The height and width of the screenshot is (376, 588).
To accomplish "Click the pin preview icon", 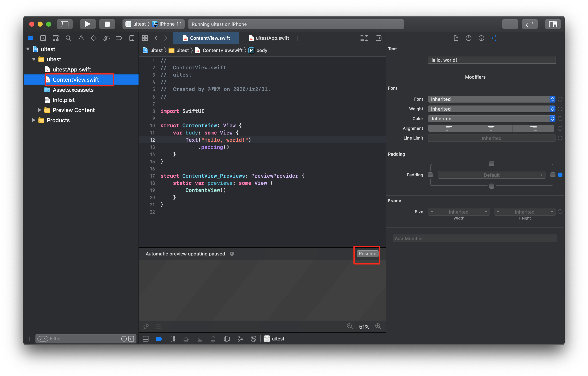I will [x=146, y=326].
